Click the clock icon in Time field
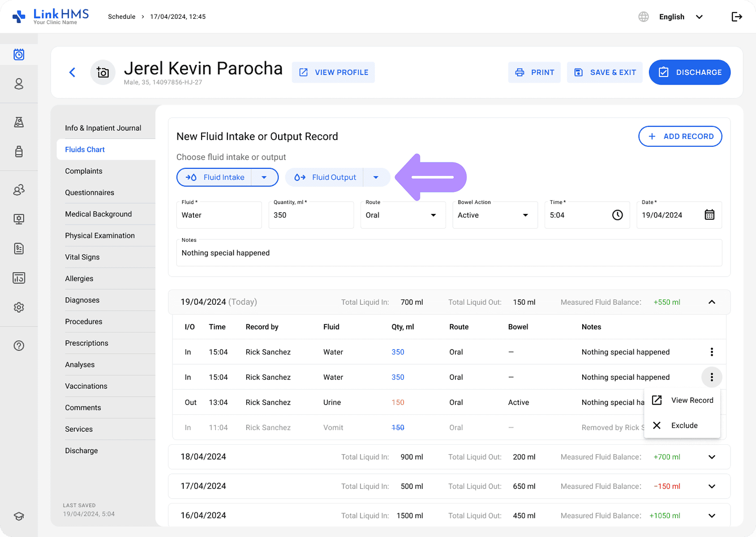 [617, 215]
